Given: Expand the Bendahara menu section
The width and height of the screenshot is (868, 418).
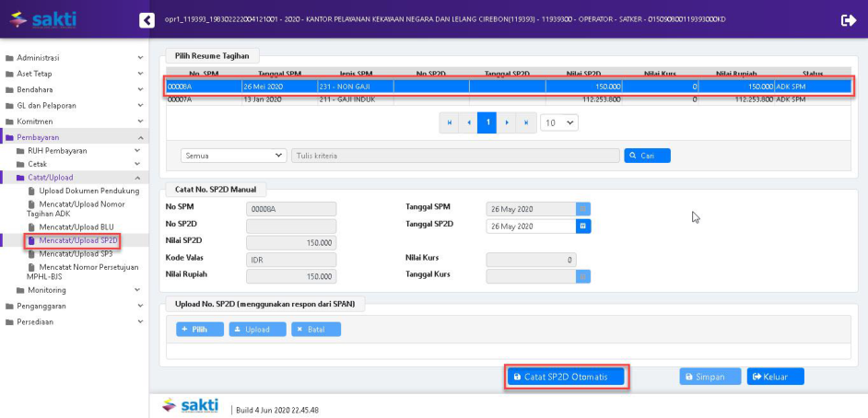Looking at the screenshot, I should tap(74, 89).
